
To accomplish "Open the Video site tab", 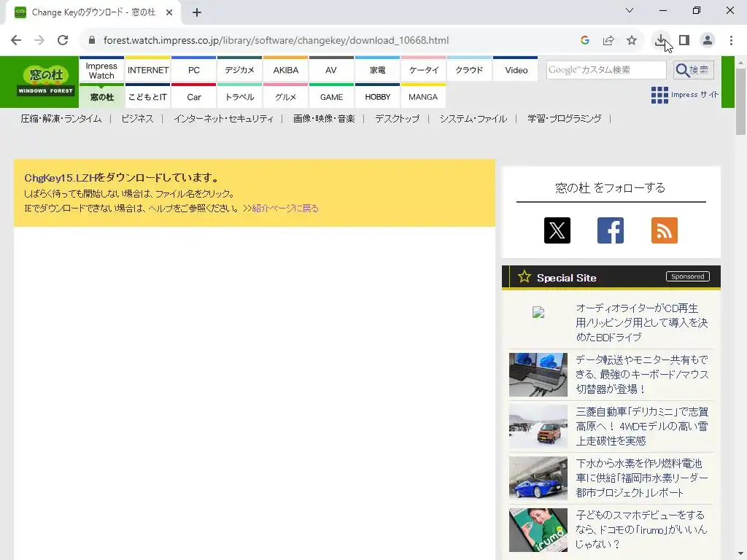I will [x=516, y=70].
